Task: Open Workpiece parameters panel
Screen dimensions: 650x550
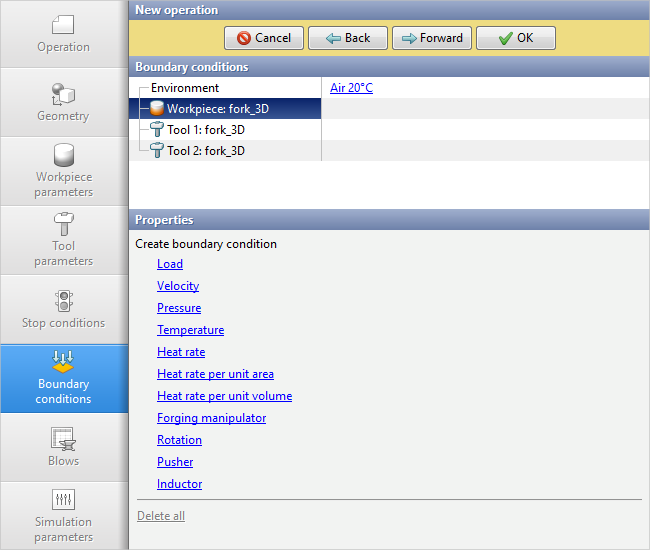Action: (x=63, y=171)
